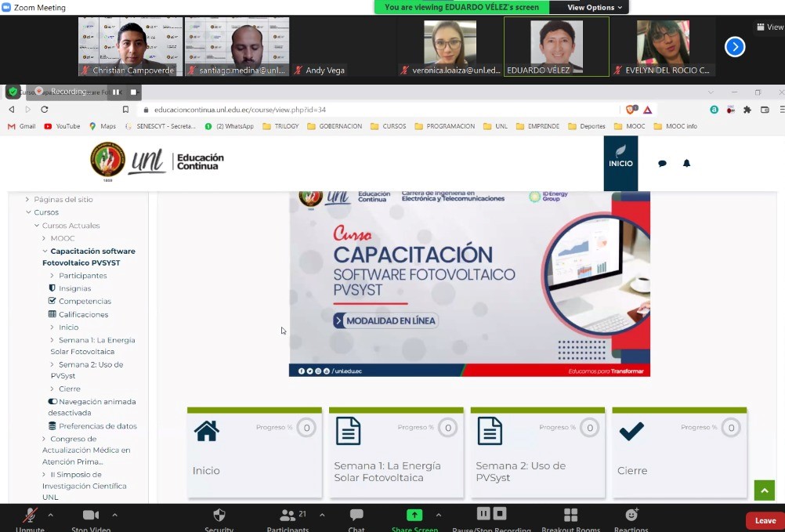Open the notifications bell icon
The image size is (785, 532).
coord(686,163)
